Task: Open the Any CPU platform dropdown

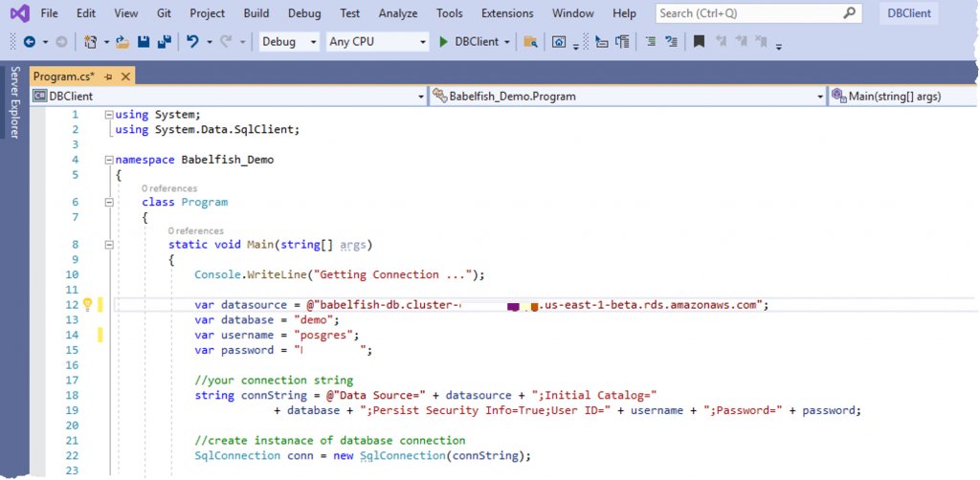Action: tap(378, 42)
